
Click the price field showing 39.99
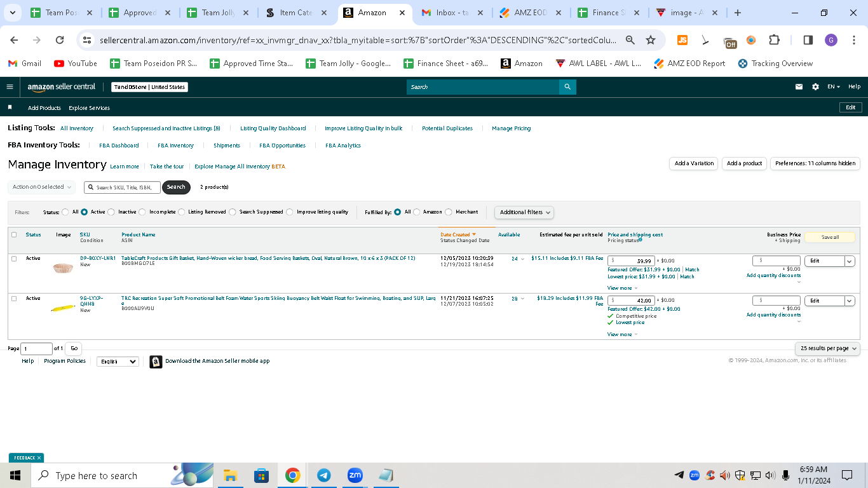(x=631, y=261)
